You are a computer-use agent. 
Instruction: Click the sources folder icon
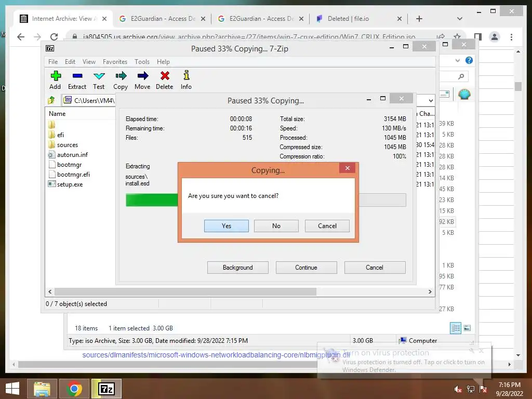[51, 144]
